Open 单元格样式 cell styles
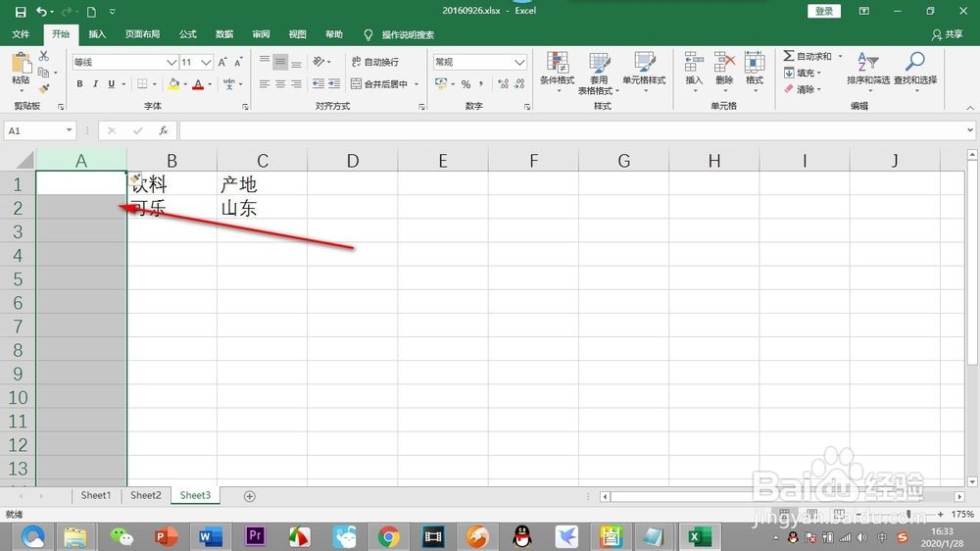The height and width of the screenshot is (551, 980). click(644, 73)
